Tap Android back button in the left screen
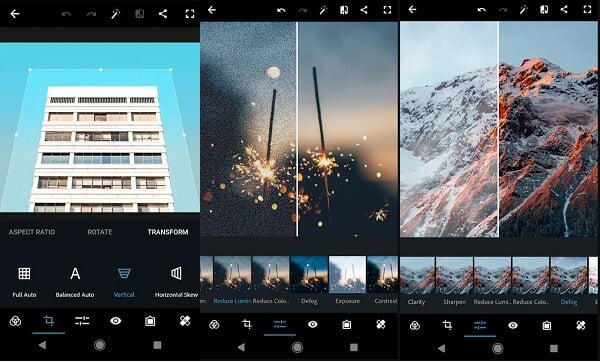Viewport: 600px width, 362px height. tap(42, 345)
